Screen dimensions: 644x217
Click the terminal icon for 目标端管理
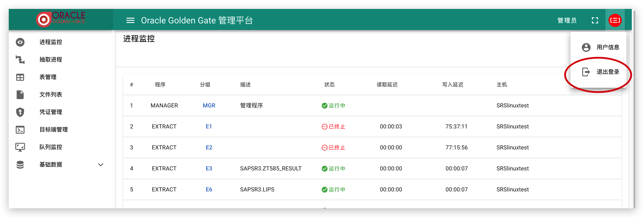tap(20, 129)
